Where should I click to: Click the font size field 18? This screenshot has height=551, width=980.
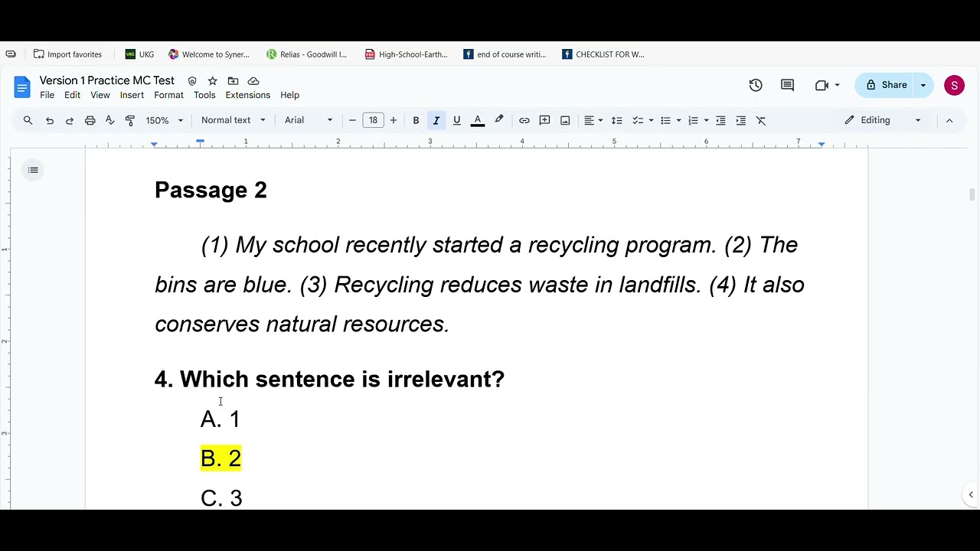[x=373, y=120]
